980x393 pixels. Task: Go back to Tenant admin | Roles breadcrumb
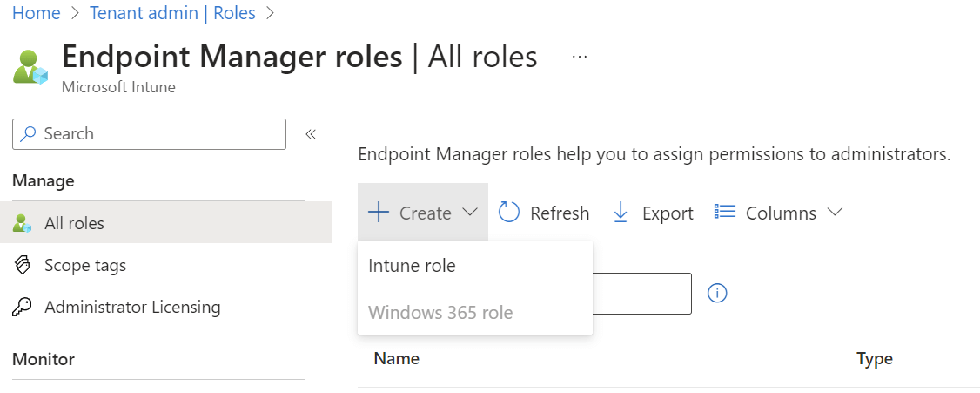coord(172,13)
